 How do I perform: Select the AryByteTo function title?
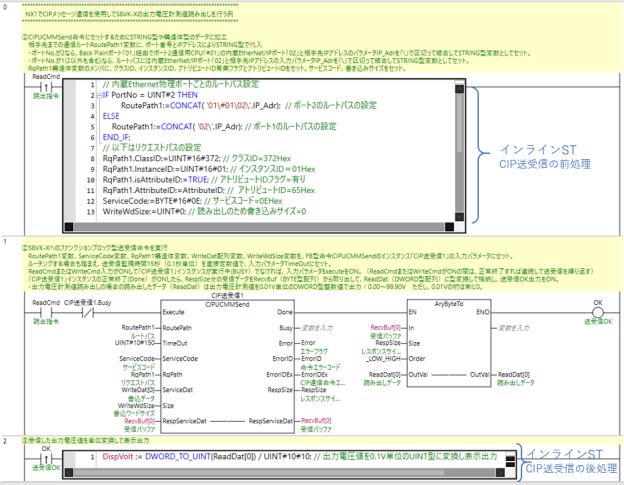point(449,304)
